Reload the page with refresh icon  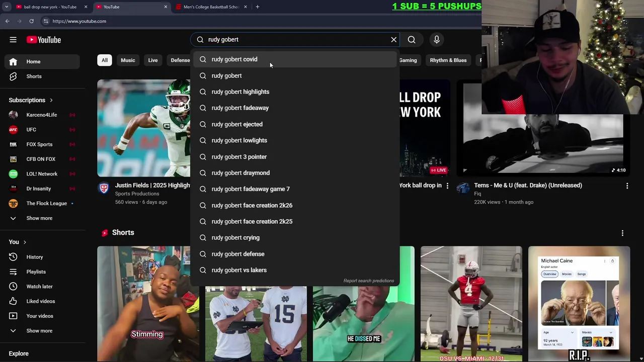[31, 21]
